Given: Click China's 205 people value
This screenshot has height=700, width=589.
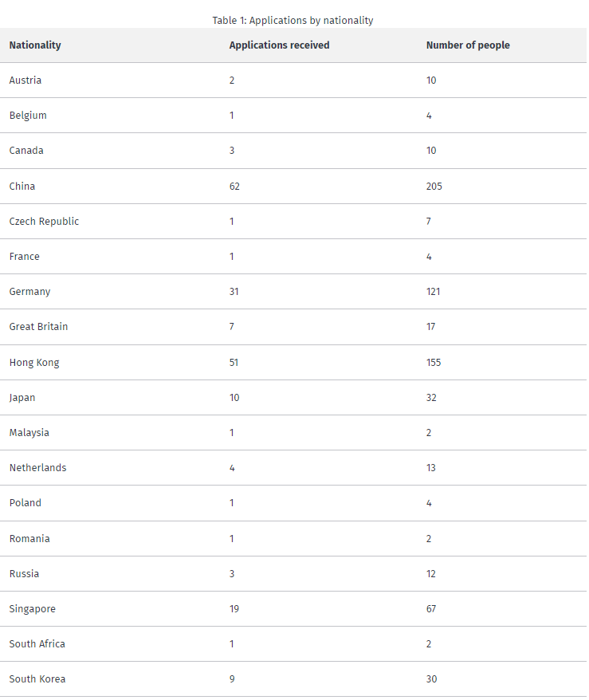Looking at the screenshot, I should coord(434,187).
